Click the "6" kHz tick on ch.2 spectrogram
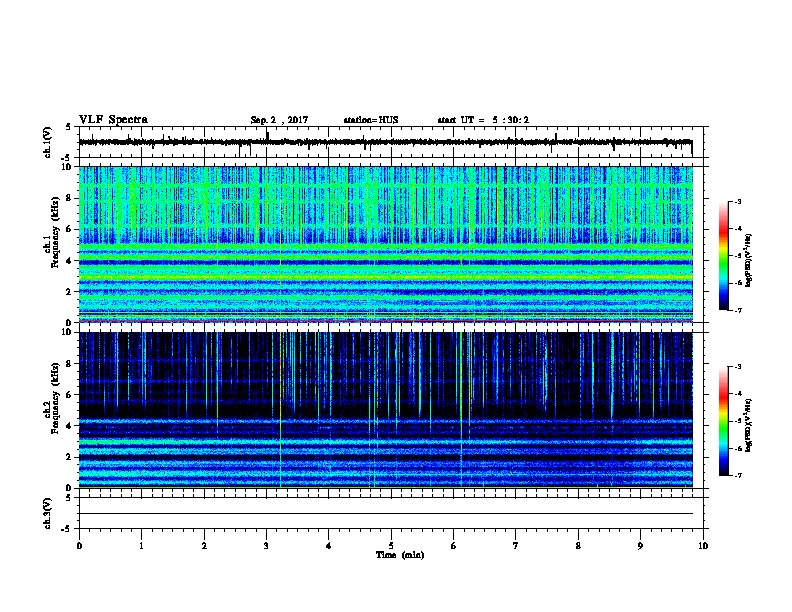Image resolution: width=792 pixels, height=612 pixels. pyautogui.click(x=70, y=394)
